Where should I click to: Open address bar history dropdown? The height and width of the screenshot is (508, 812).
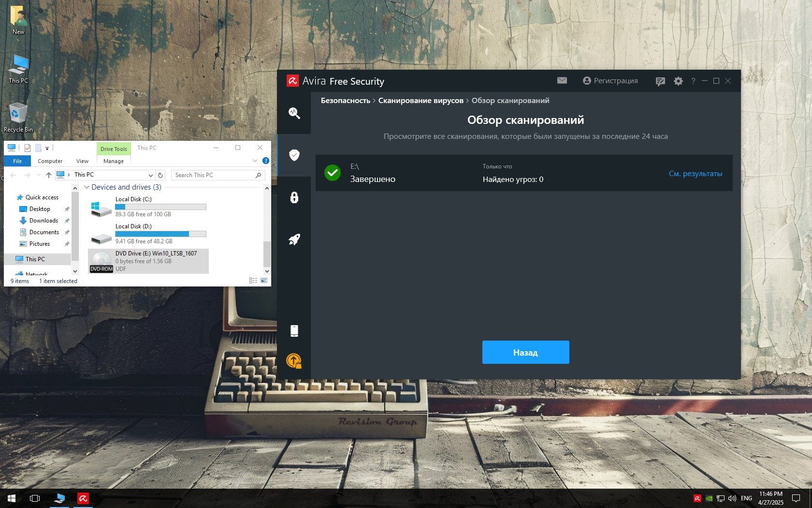coord(151,175)
